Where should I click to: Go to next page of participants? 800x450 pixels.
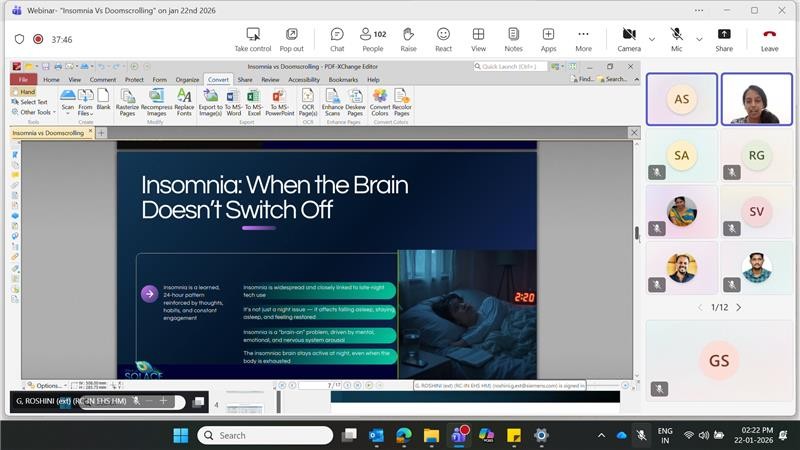tap(739, 307)
